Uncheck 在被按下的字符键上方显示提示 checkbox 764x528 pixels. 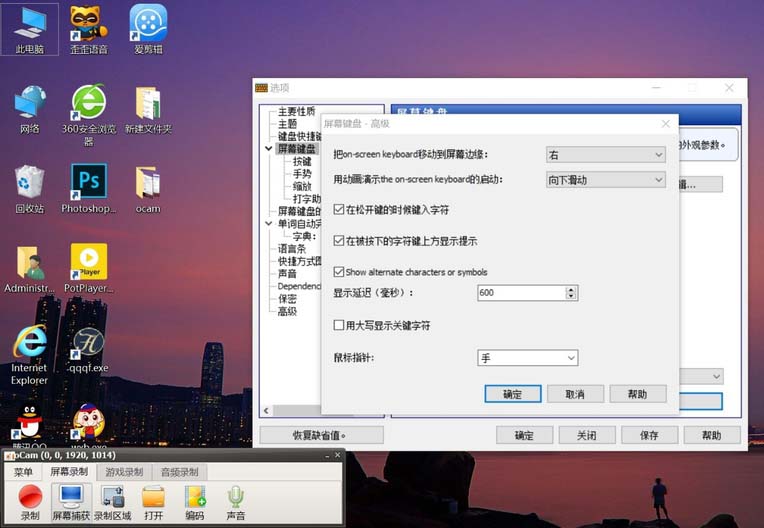pyautogui.click(x=339, y=241)
